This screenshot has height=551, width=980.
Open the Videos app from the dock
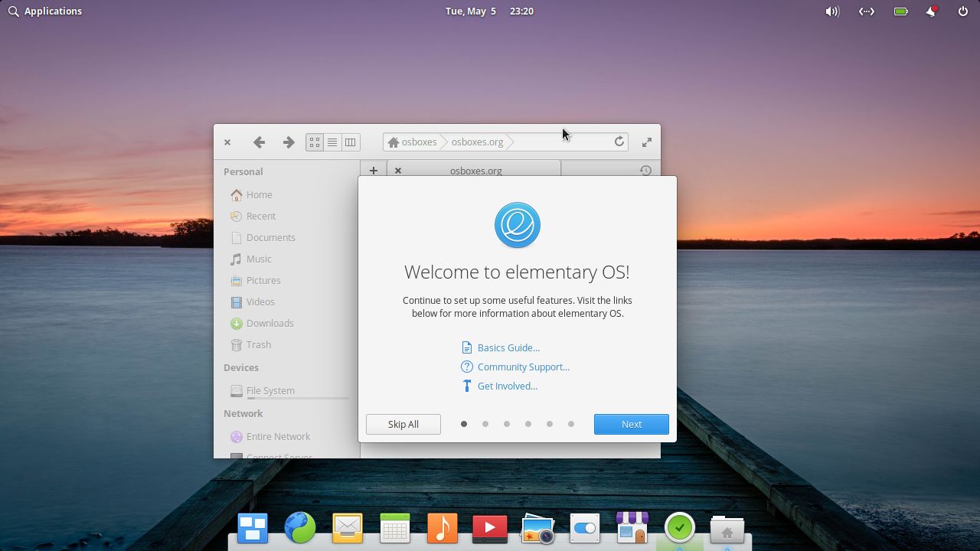click(489, 527)
